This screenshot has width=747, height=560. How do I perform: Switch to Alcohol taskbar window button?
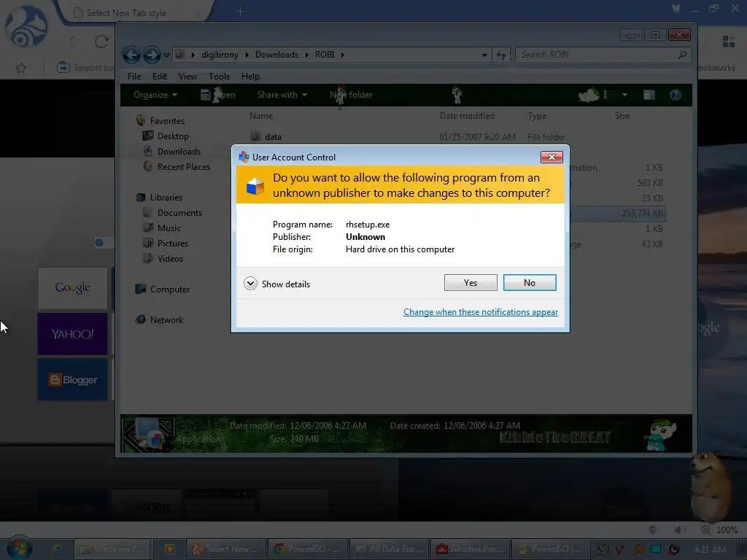point(471,549)
